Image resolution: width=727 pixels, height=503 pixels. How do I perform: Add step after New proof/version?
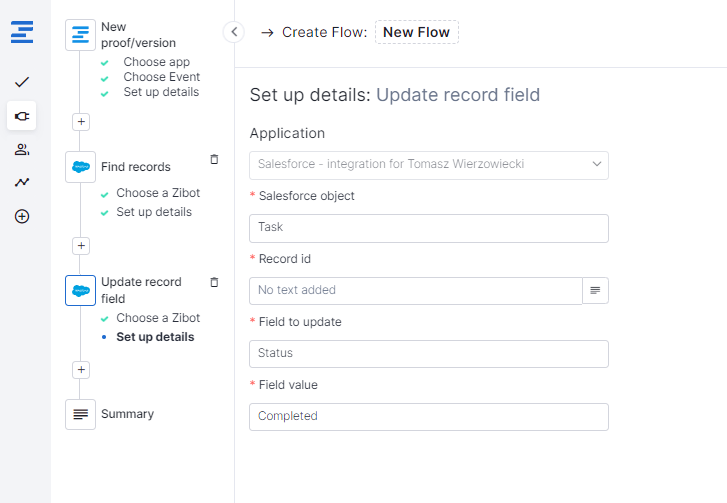[81, 122]
